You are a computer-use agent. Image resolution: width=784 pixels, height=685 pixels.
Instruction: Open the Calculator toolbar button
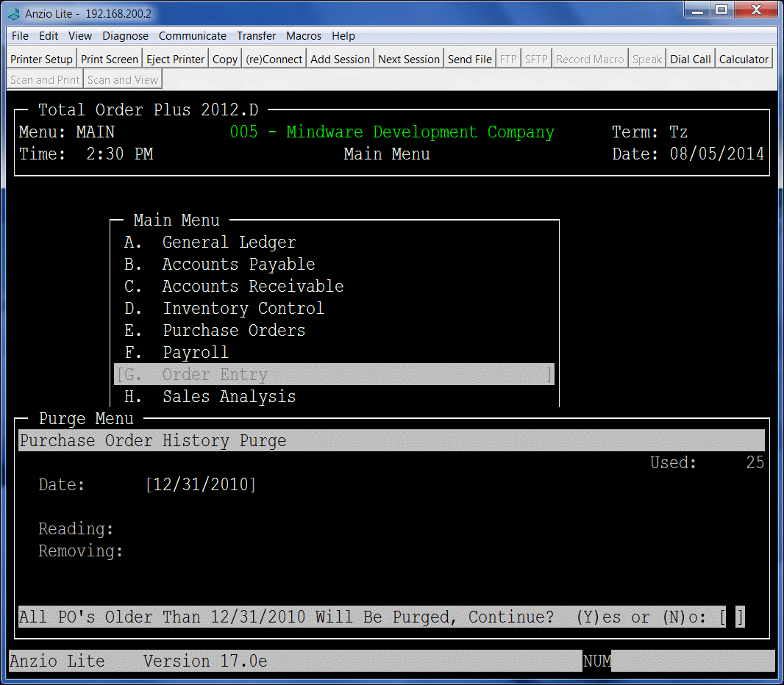click(x=744, y=59)
